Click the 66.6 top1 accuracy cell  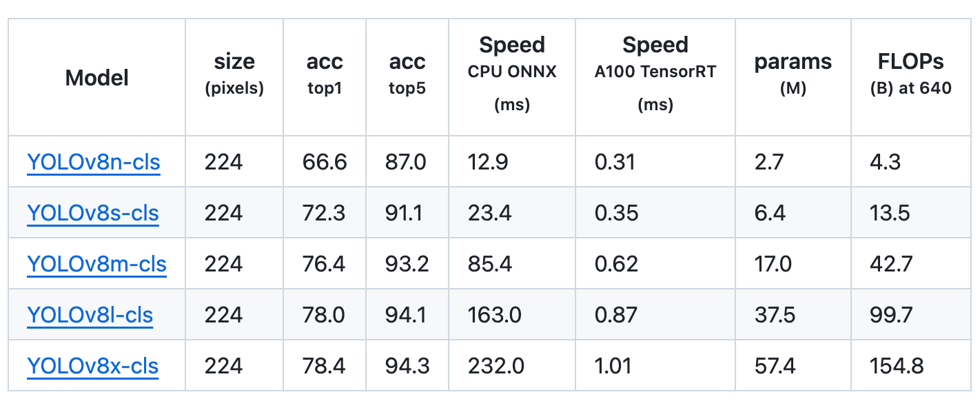(x=325, y=163)
